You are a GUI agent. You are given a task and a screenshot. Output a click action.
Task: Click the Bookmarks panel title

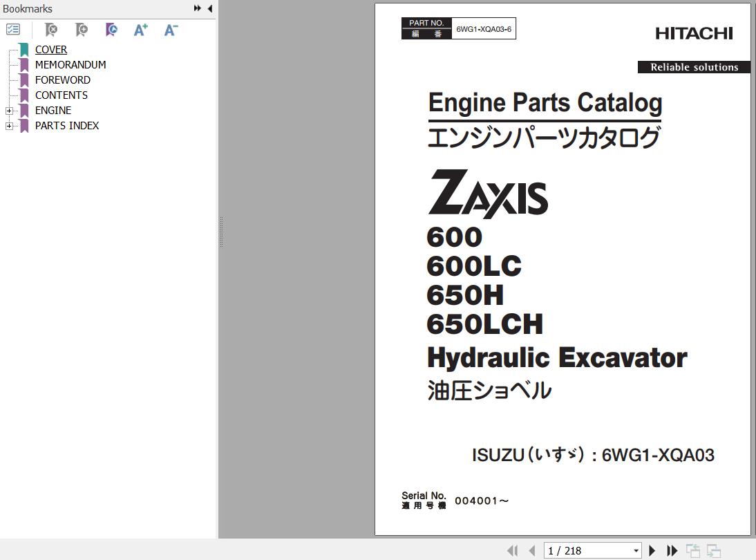coord(28,9)
